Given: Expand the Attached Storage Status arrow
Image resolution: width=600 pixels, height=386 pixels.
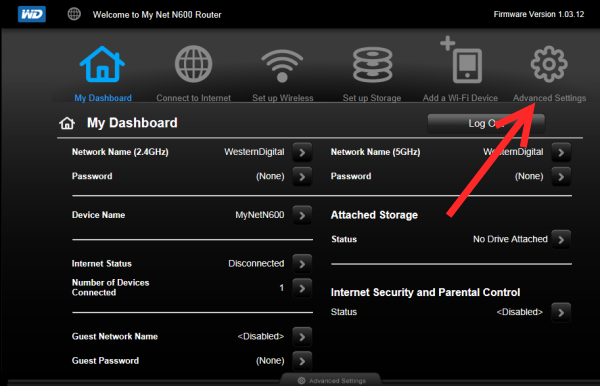Looking at the screenshot, I should point(561,239).
